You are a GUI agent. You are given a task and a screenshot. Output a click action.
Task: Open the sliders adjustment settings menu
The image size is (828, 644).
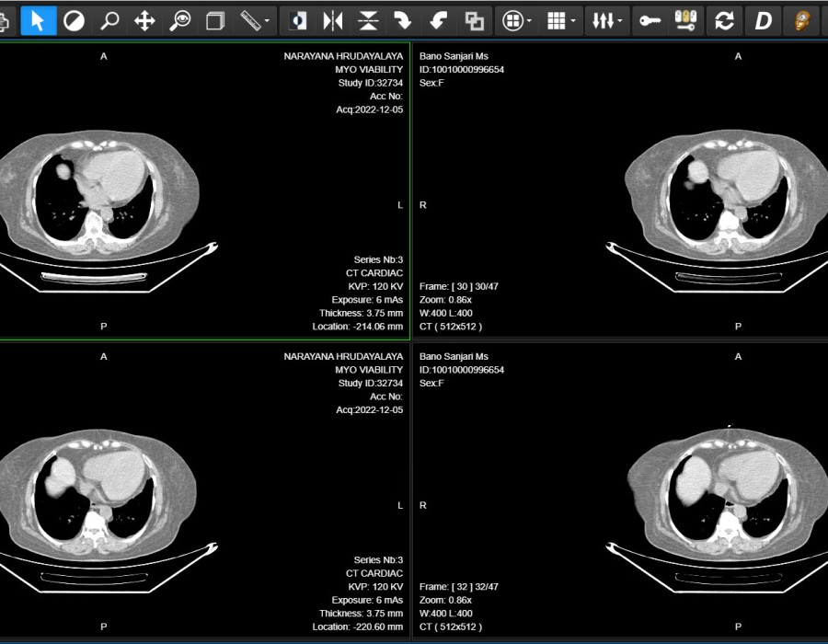(x=619, y=20)
